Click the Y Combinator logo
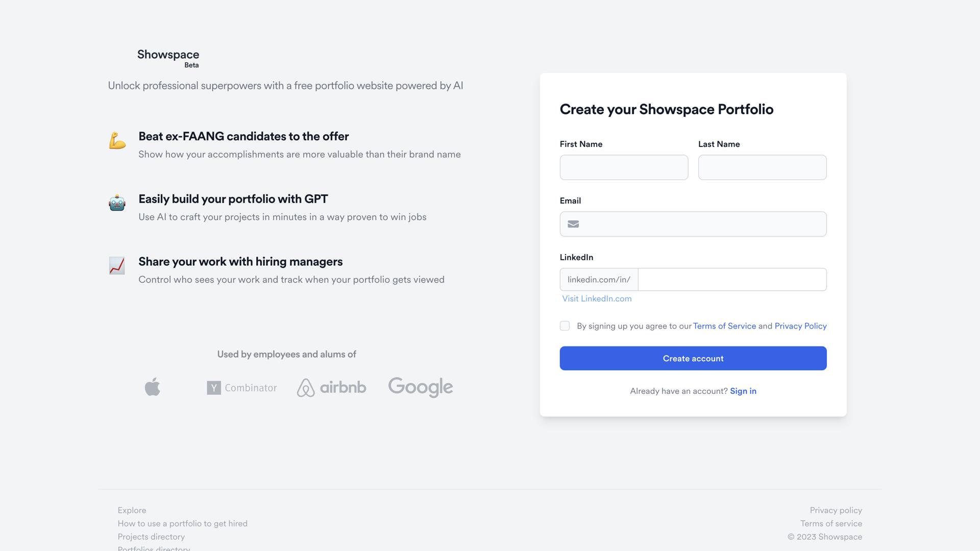Image resolution: width=980 pixels, height=551 pixels. point(241,388)
